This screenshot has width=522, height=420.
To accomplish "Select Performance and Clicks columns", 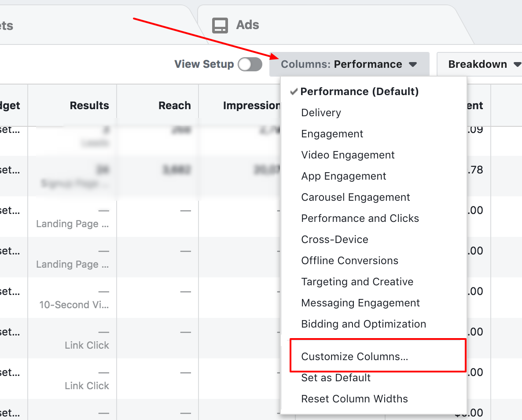I will pyautogui.click(x=360, y=218).
